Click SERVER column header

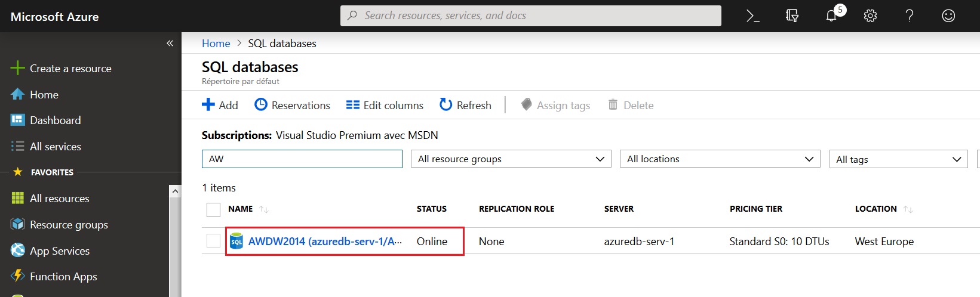(x=619, y=209)
